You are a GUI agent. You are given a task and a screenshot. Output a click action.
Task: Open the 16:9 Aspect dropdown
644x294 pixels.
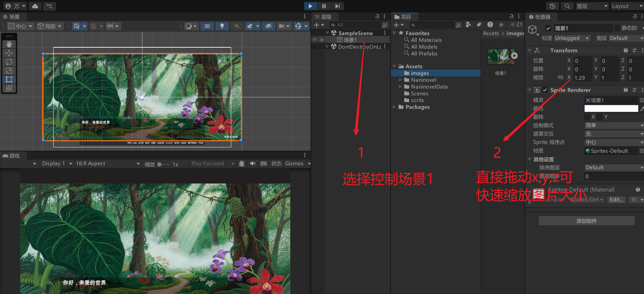(x=108, y=164)
